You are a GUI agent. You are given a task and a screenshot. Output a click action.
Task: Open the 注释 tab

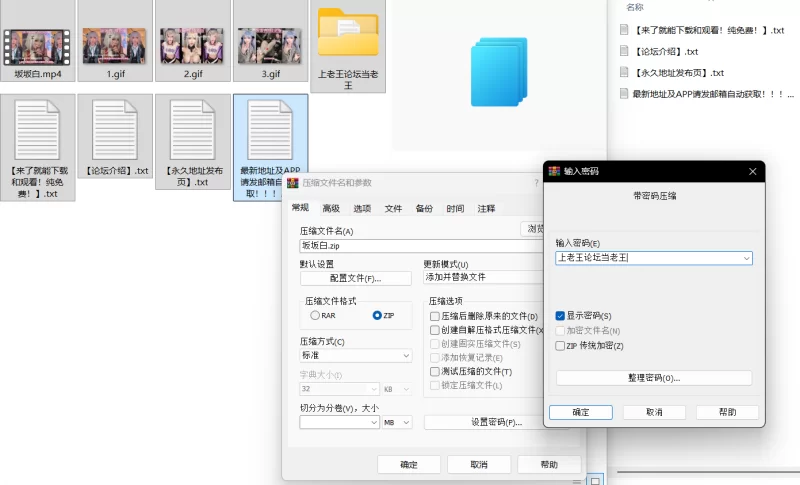(486, 208)
